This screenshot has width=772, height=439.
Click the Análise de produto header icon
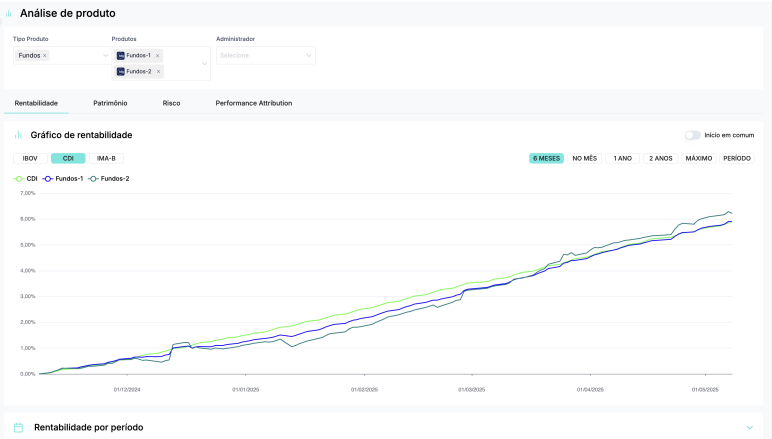[8, 13]
